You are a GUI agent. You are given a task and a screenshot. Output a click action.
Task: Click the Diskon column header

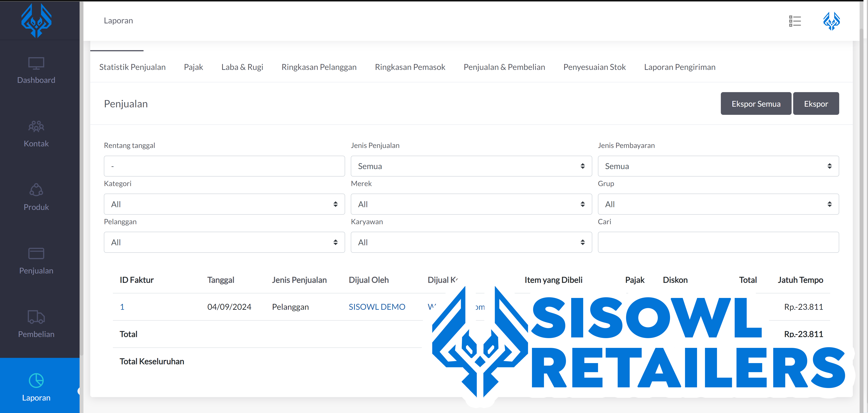[x=675, y=280]
